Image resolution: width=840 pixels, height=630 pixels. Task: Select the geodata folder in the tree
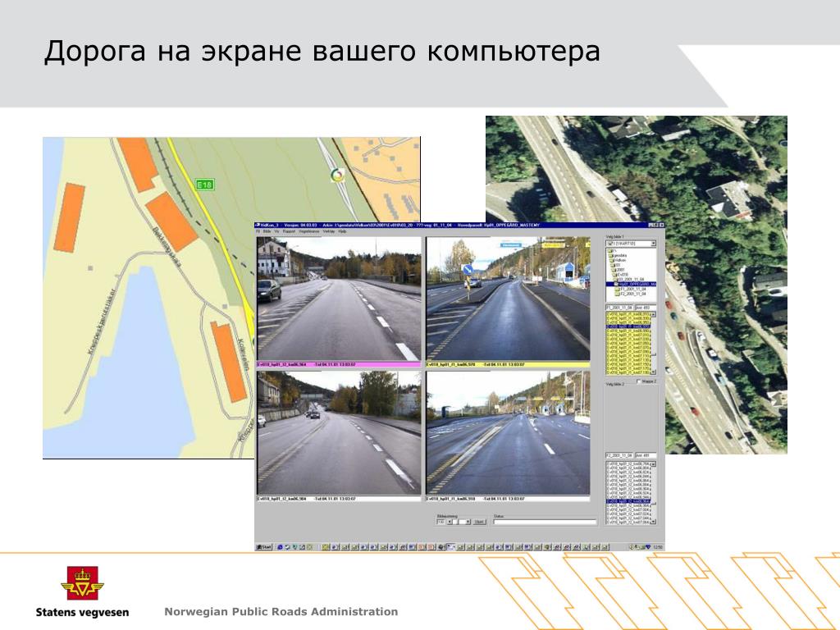coord(619,256)
